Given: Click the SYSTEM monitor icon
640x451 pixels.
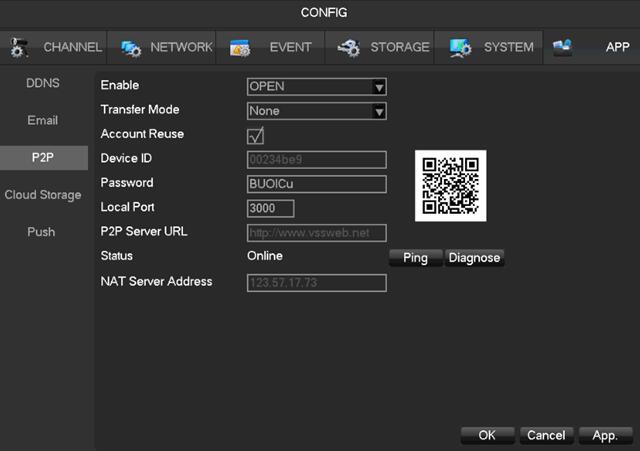Looking at the screenshot, I should 461,48.
